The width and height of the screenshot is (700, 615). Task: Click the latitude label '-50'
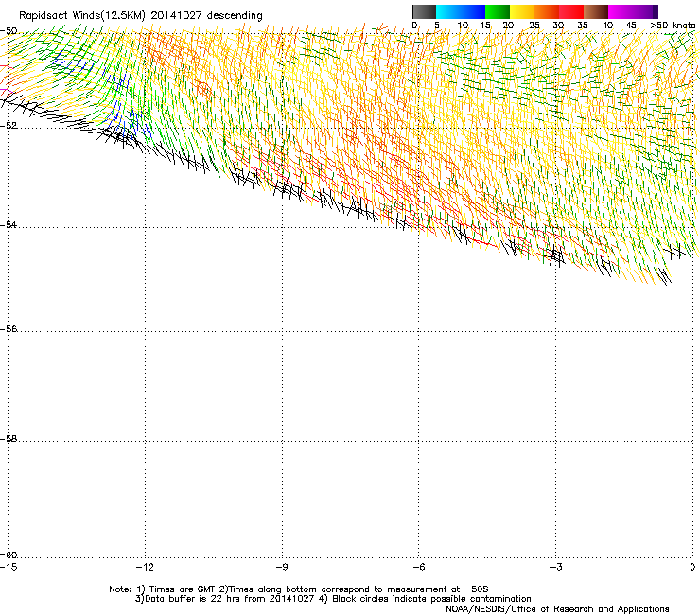(9, 31)
